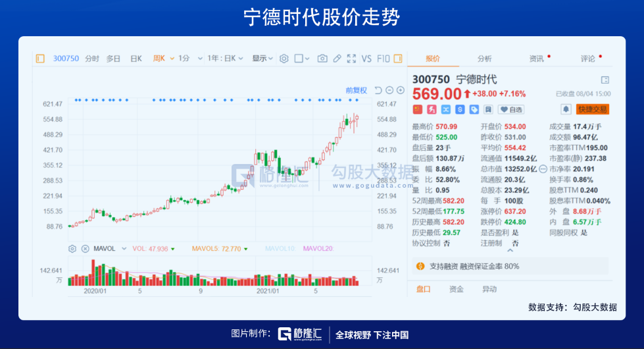This screenshot has width=644, height=349.
Task: Zoom in the chart with plus circle
Action: [401, 90]
